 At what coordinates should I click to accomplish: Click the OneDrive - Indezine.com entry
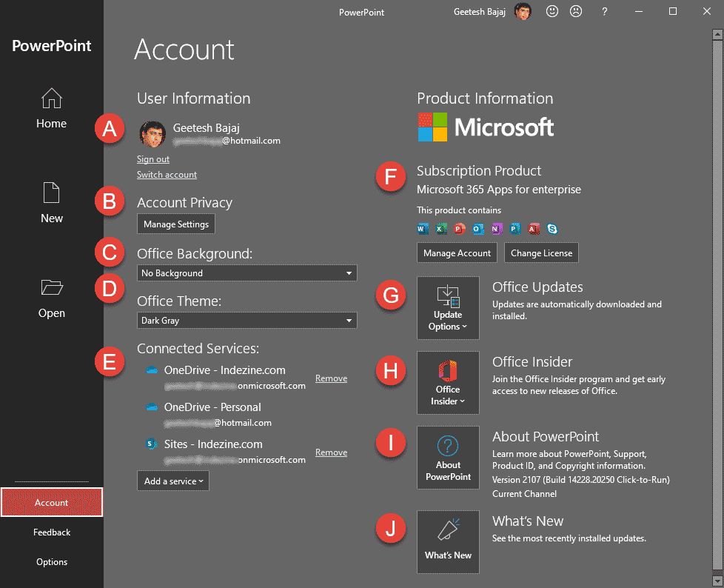click(224, 370)
